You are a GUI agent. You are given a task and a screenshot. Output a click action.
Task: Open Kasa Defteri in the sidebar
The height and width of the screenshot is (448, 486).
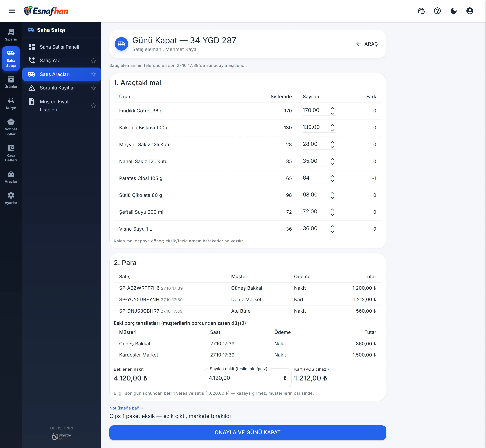(11, 153)
